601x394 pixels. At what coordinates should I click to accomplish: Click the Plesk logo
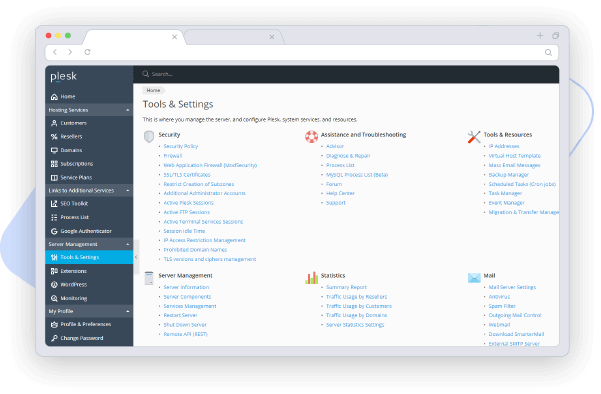64,77
